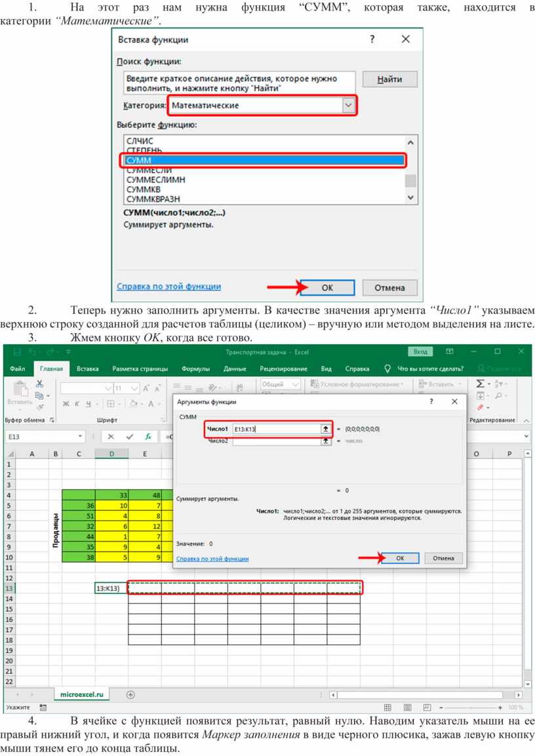Image resolution: width=535 pixels, height=756 pixels.
Task: Switch to Page Layout view icon
Action: point(407,707)
